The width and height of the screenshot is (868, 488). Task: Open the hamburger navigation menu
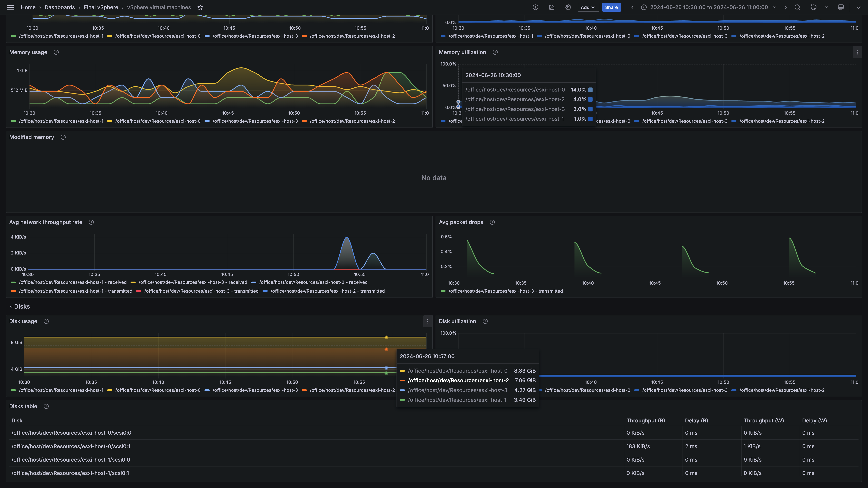pyautogui.click(x=11, y=7)
